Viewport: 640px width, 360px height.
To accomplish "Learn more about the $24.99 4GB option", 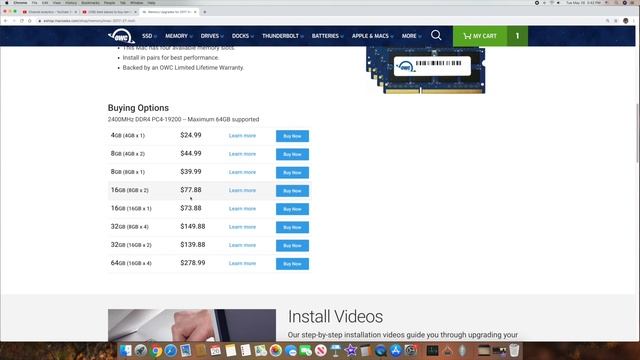I will pos(242,136).
